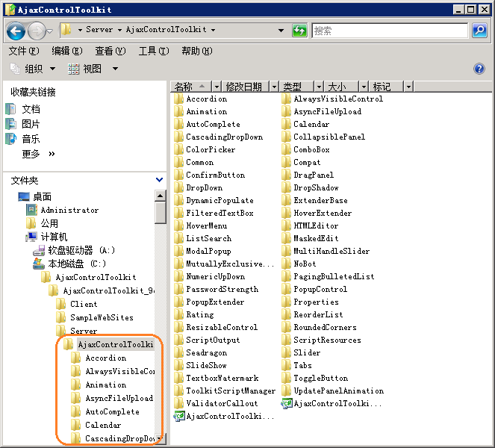This screenshot has height=448, width=495.
Task: Click 更多 » favorites link
Action: 38,154
